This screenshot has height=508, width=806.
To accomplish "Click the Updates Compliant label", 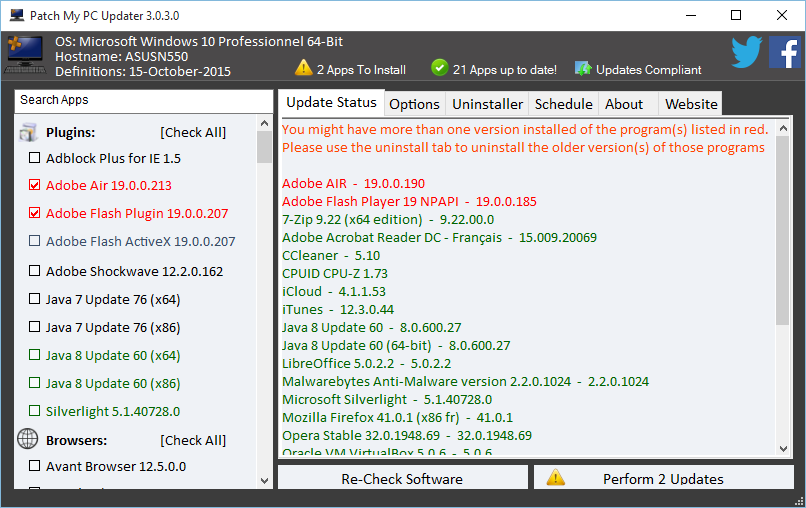I will [648, 70].
